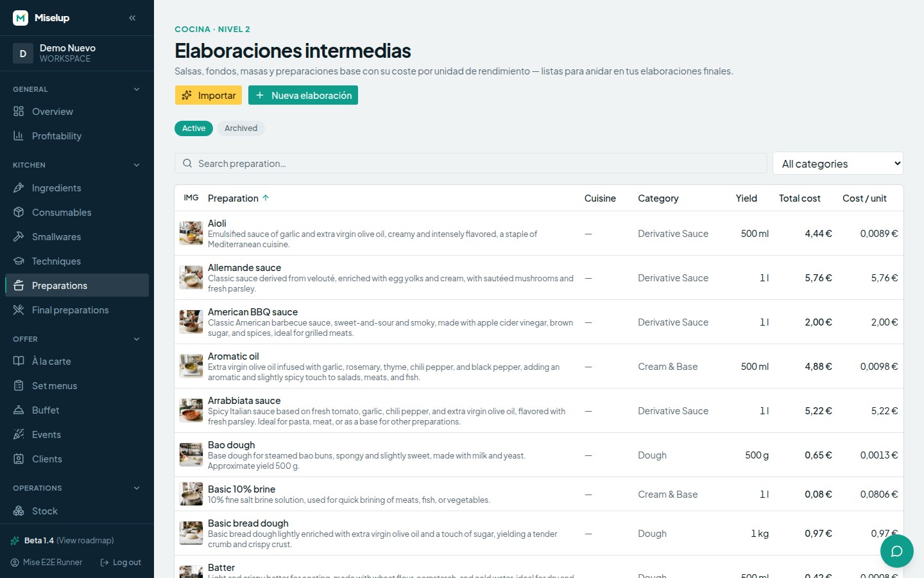Click the Aioli cost 0,0089 € cell
924x578 pixels.
879,234
